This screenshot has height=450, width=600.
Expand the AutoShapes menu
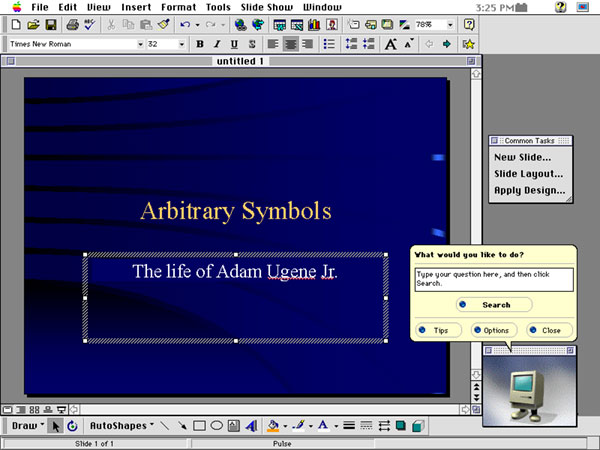pos(122,425)
